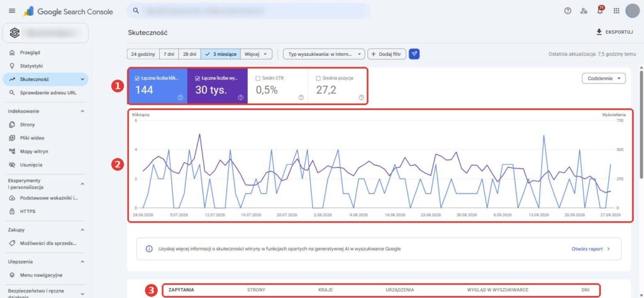644x298 pixels.
Task: Collapse Eksperymenty i personalizacja section
Action: [82, 184]
